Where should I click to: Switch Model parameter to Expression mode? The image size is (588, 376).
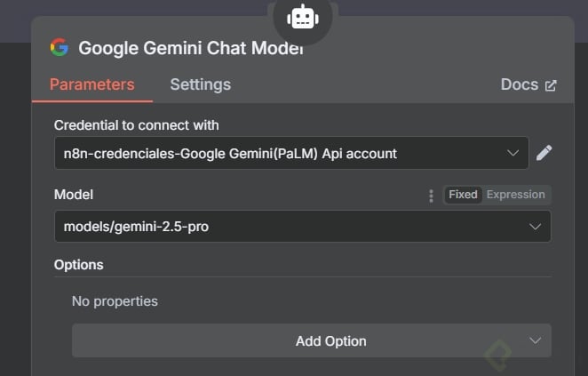516,195
